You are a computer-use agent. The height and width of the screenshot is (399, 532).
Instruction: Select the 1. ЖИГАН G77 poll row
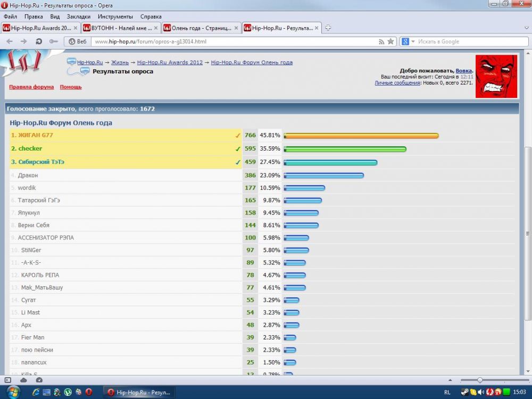tap(126, 135)
